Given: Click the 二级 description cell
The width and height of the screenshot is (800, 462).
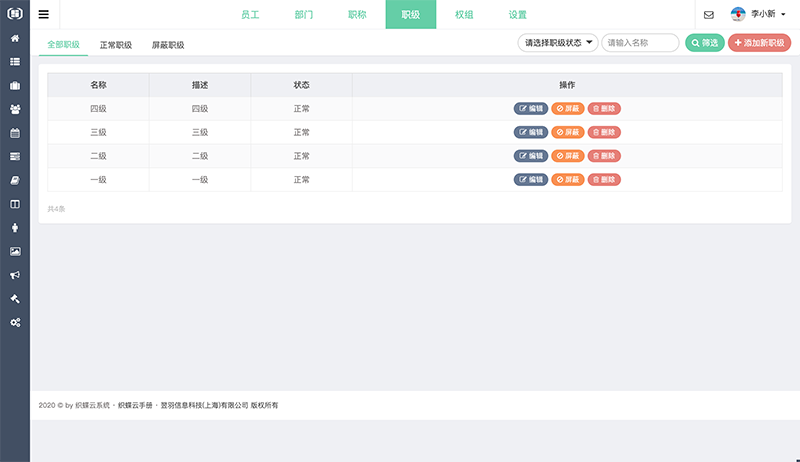Looking at the screenshot, I should click(200, 156).
